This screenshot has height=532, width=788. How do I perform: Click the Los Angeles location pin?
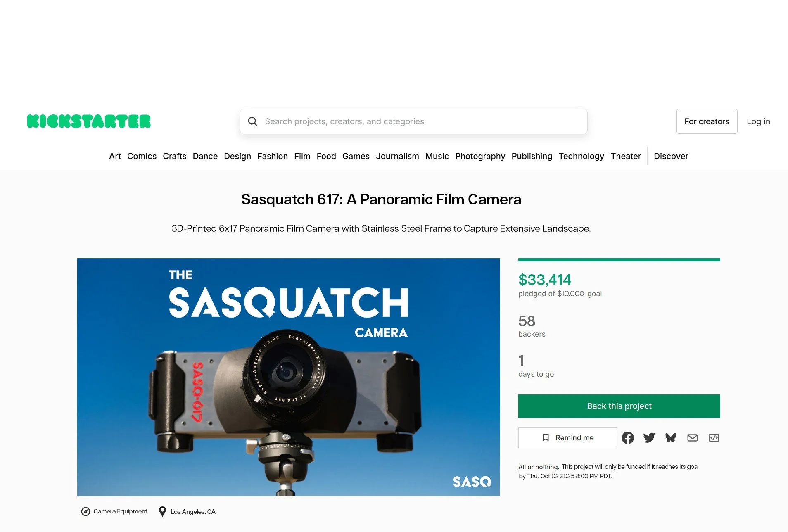pyautogui.click(x=162, y=512)
